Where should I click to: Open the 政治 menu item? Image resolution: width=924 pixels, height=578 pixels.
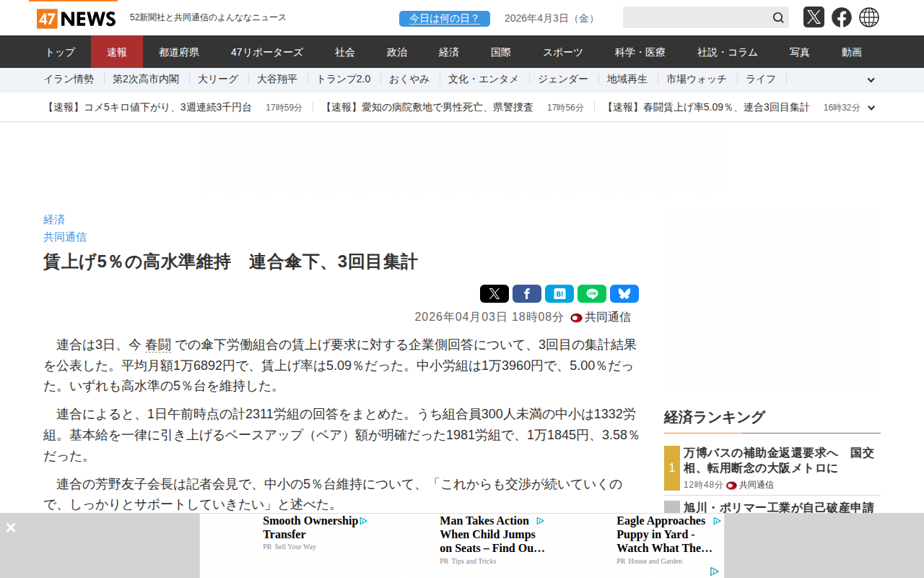coord(397,52)
